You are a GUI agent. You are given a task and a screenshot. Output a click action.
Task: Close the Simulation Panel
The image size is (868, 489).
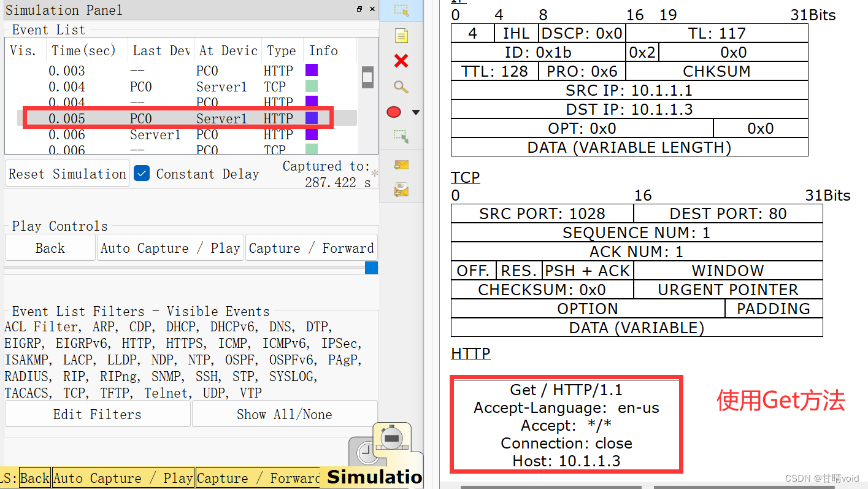tap(372, 9)
